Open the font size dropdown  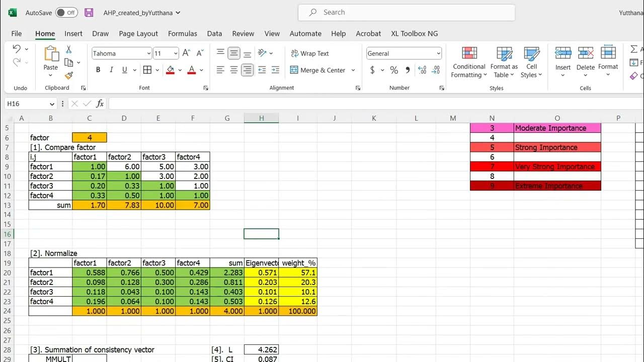point(176,53)
